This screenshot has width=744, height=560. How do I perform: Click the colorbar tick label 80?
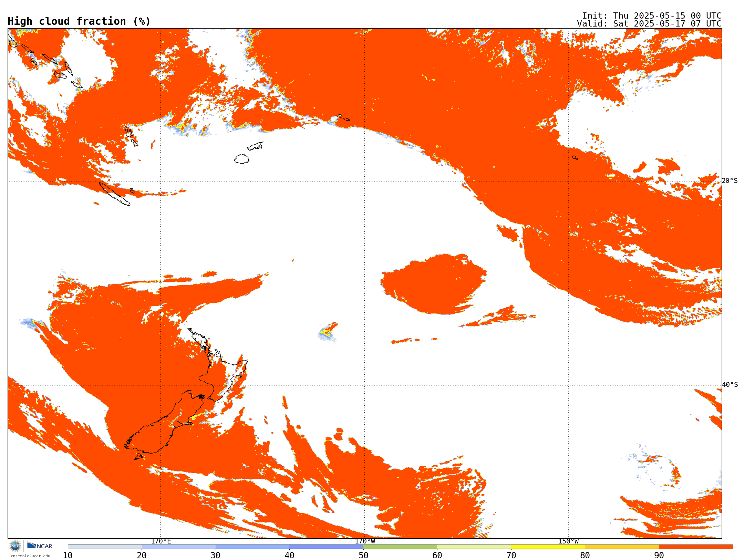tap(585, 556)
